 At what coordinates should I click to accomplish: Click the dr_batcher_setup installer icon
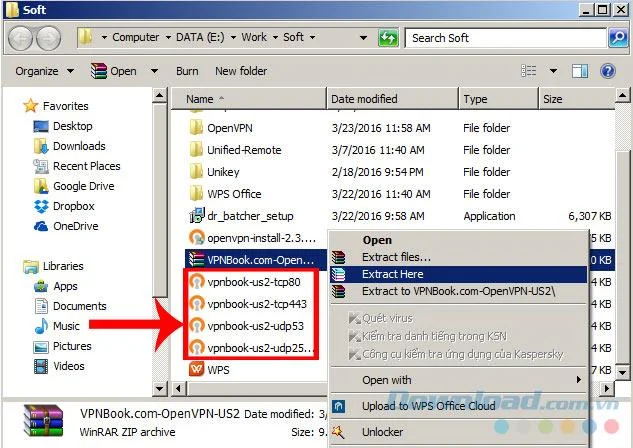coord(196,216)
